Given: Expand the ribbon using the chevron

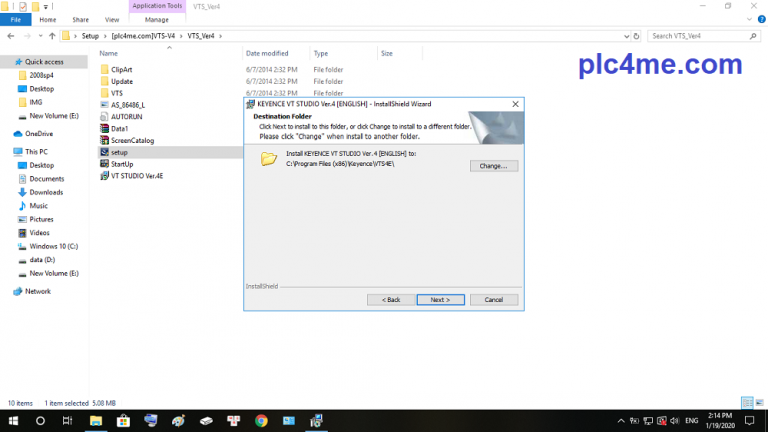Looking at the screenshot, I should click(748, 19).
